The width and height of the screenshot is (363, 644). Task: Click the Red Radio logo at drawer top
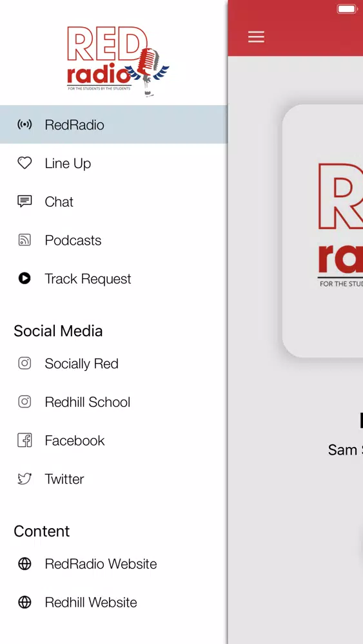(x=118, y=61)
